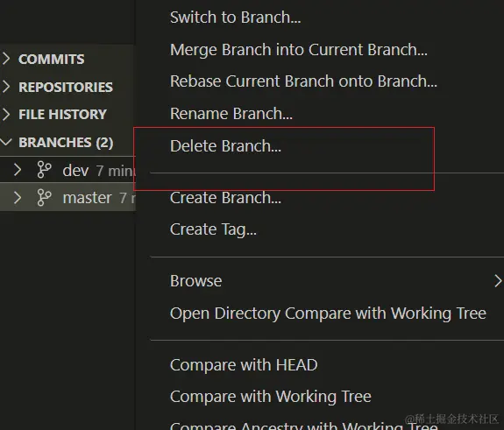The height and width of the screenshot is (430, 504).
Task: Choose Compare with HEAD
Action: point(244,365)
